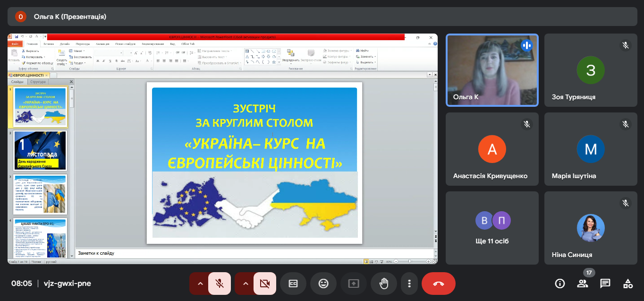Expand video settings arrow beside camera
The height and width of the screenshot is (301, 644).
coord(246,284)
